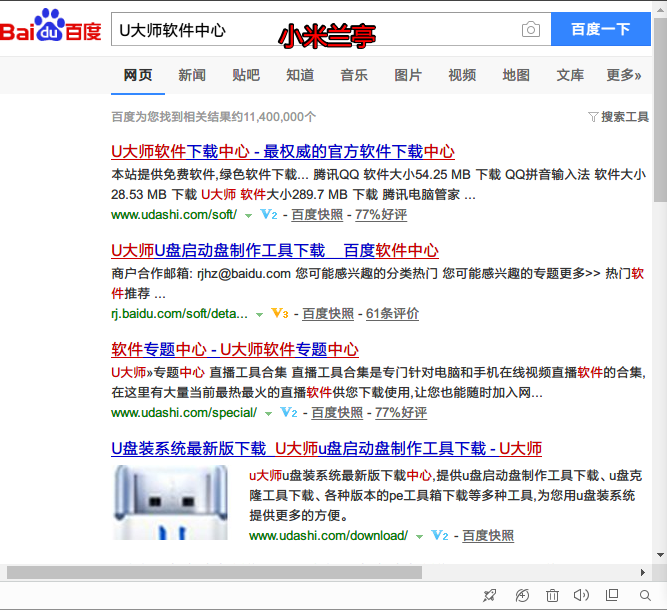667x610 pixels.
Task: Open 百度快照 for www.udashi.com/special/ result
Action: [337, 412]
